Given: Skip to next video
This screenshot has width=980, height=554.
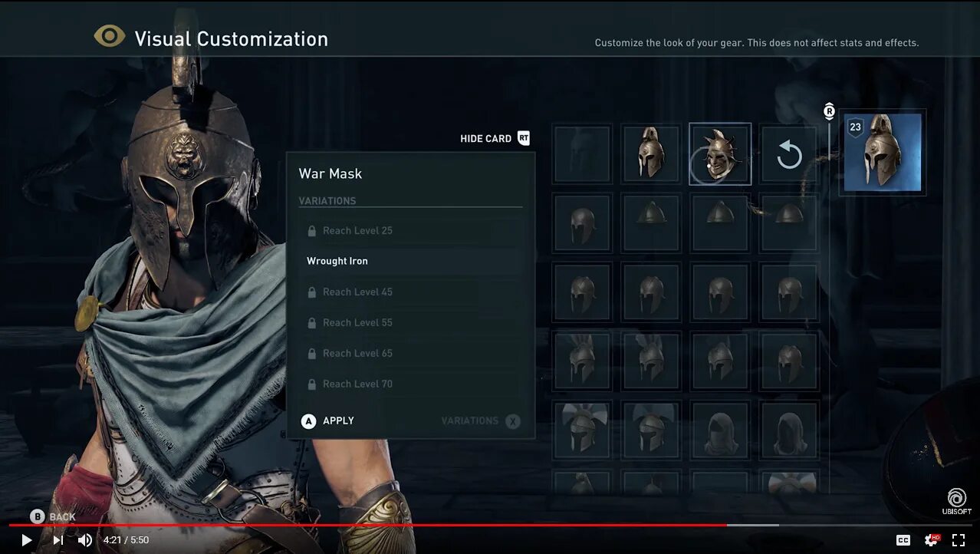Looking at the screenshot, I should click(x=58, y=540).
